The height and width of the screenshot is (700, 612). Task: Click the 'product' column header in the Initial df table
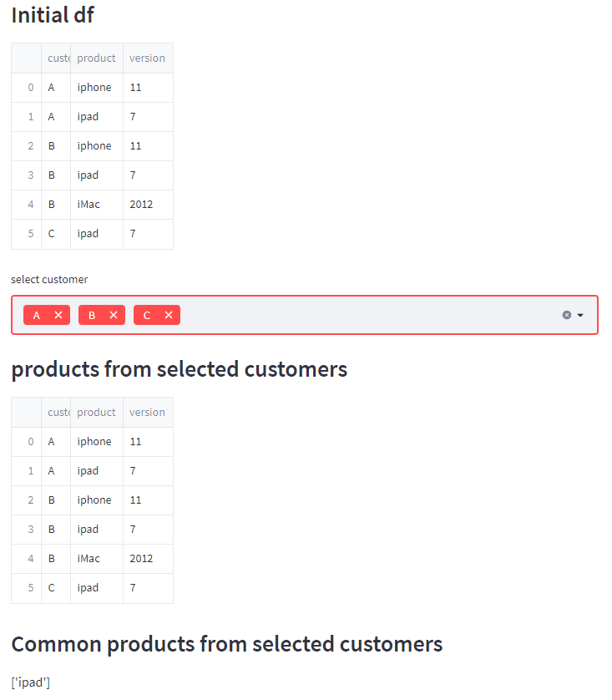pyautogui.click(x=96, y=58)
